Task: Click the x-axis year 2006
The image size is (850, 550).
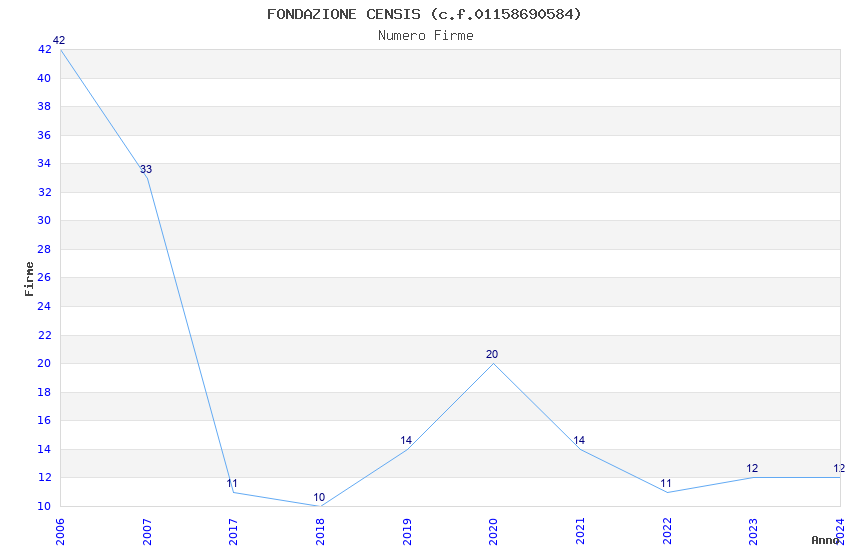Action: tap(60, 531)
